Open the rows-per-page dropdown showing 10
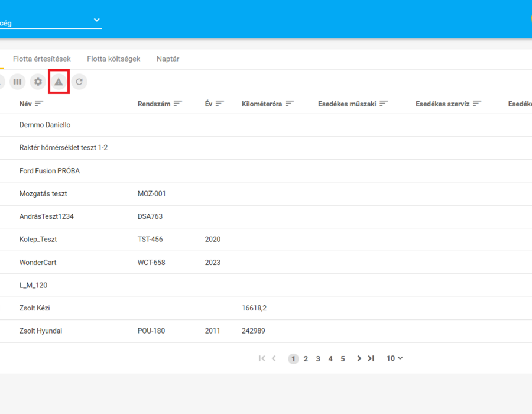Image resolution: width=532 pixels, height=414 pixels. 395,358
